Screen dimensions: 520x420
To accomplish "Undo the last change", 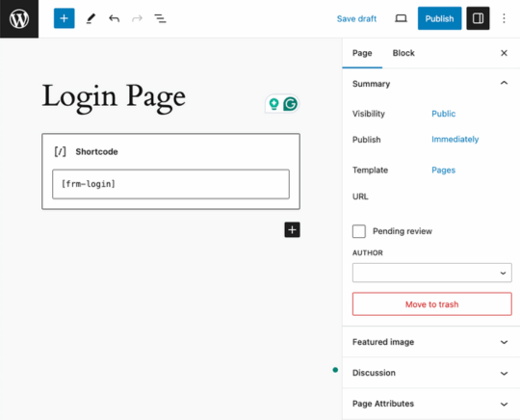I will click(x=114, y=18).
